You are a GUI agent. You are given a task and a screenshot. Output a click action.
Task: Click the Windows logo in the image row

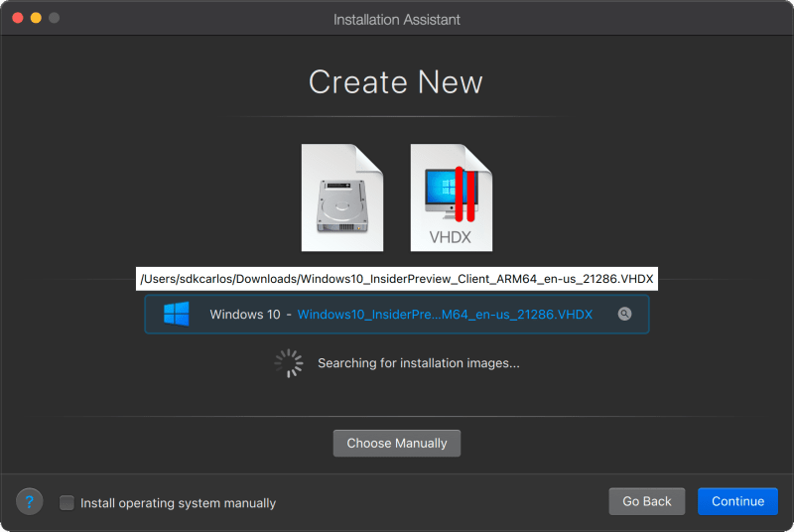tap(177, 314)
